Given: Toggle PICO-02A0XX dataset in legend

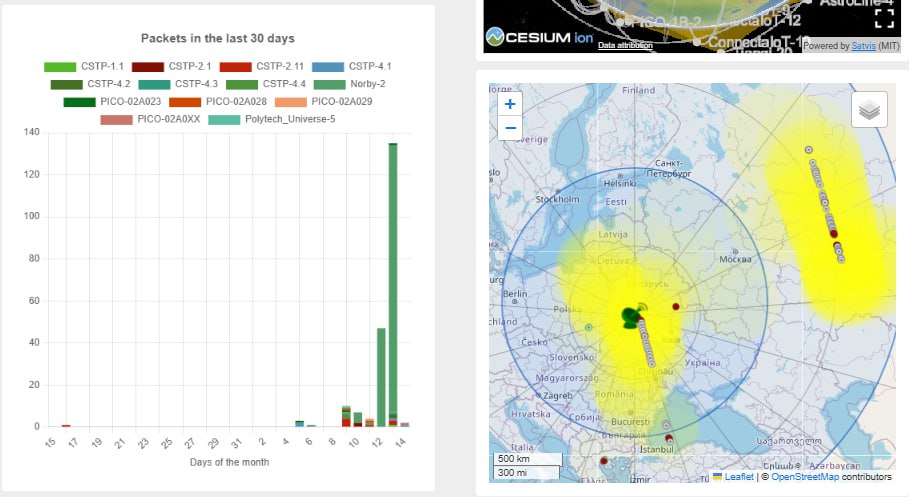Looking at the screenshot, I should [x=150, y=119].
